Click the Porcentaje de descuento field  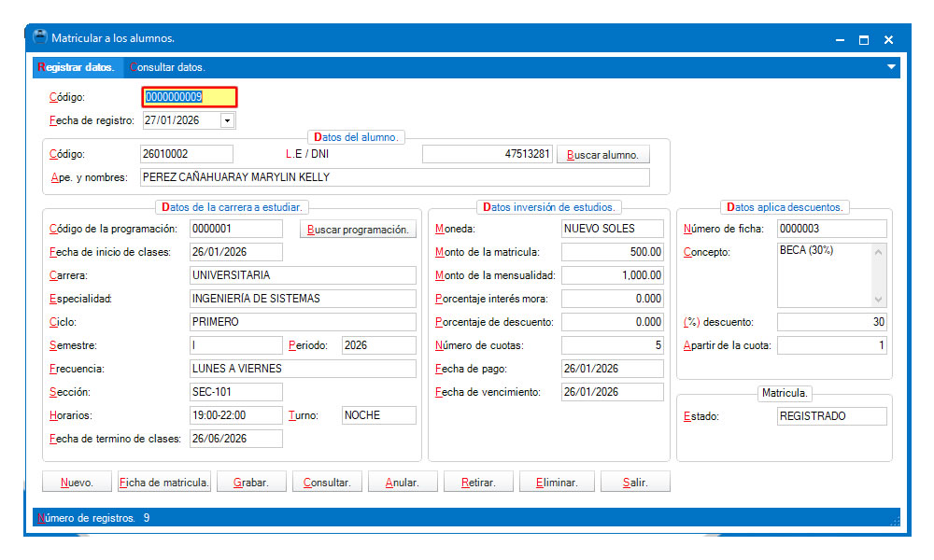pyautogui.click(x=613, y=322)
